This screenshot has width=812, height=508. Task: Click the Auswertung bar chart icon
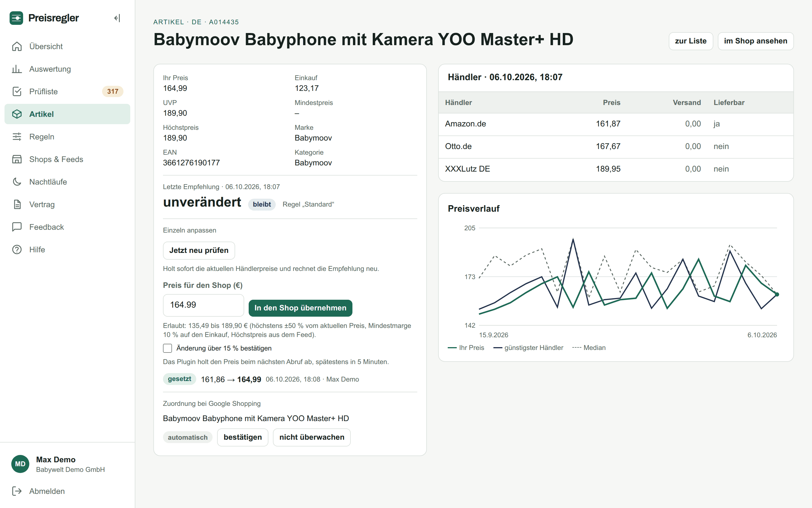coord(17,69)
